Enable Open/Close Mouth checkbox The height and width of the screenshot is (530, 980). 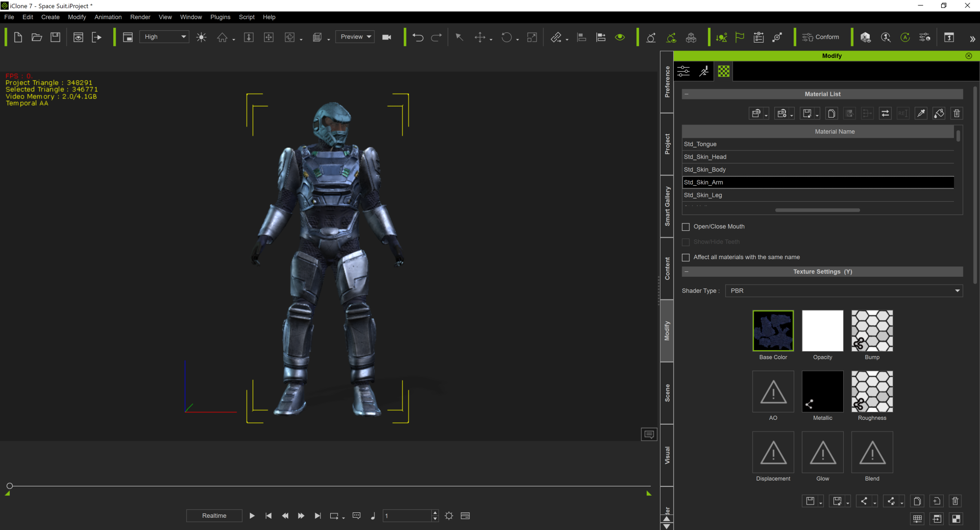[686, 227]
